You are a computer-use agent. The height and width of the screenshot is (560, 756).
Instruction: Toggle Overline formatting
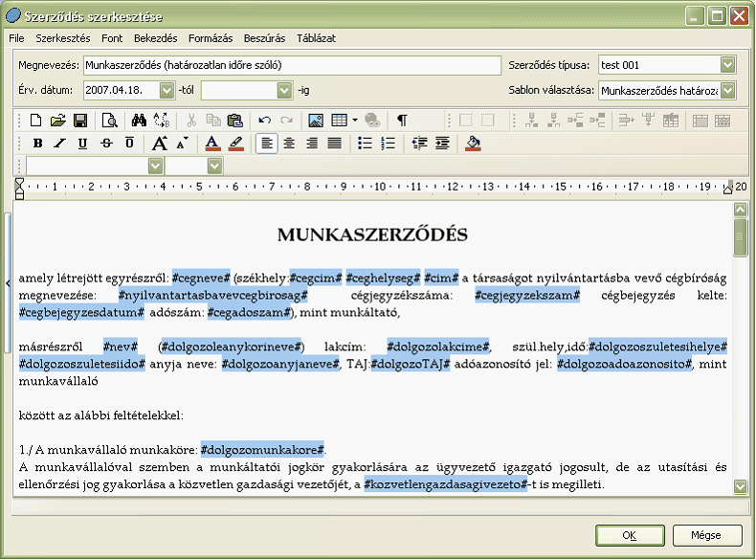(129, 144)
